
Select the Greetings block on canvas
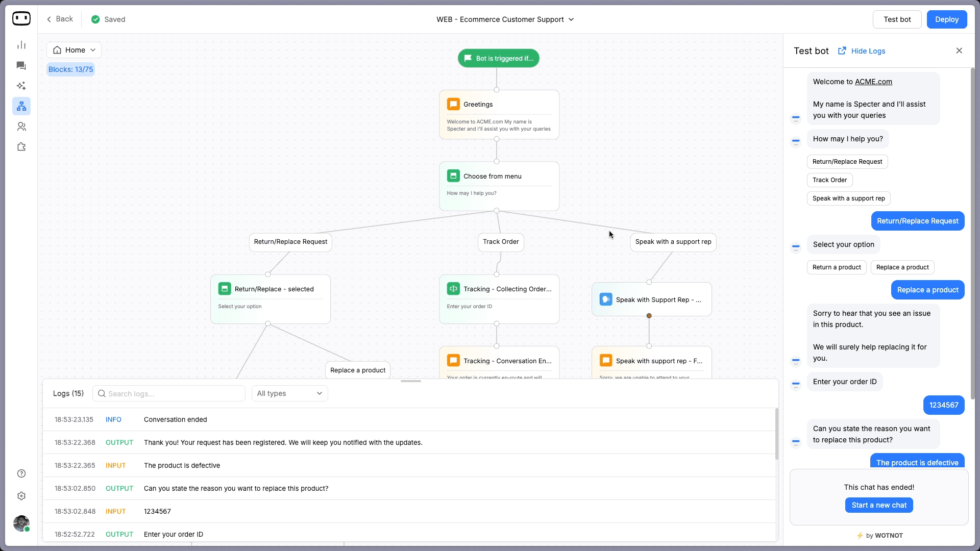tap(499, 115)
